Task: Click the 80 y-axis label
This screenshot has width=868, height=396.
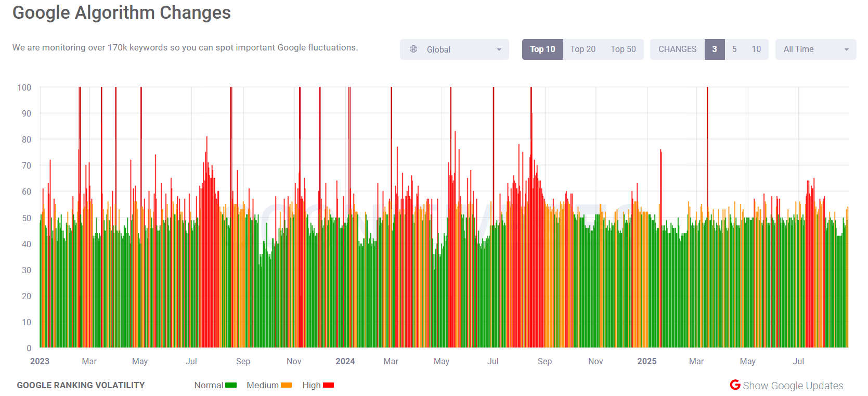Action: tap(27, 139)
